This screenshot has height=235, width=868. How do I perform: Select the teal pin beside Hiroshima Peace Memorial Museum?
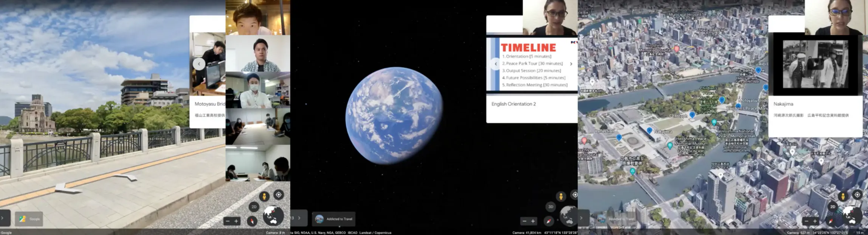click(x=670, y=145)
